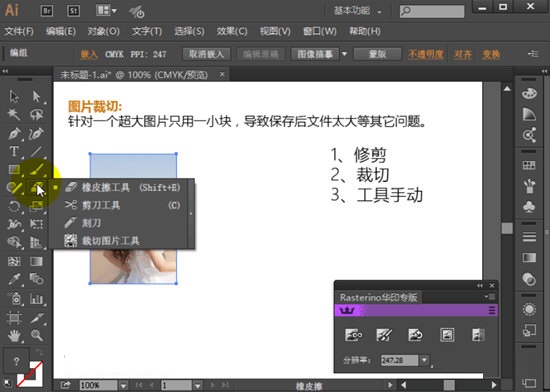Collapse the left tools panel double arrow

(5, 71)
